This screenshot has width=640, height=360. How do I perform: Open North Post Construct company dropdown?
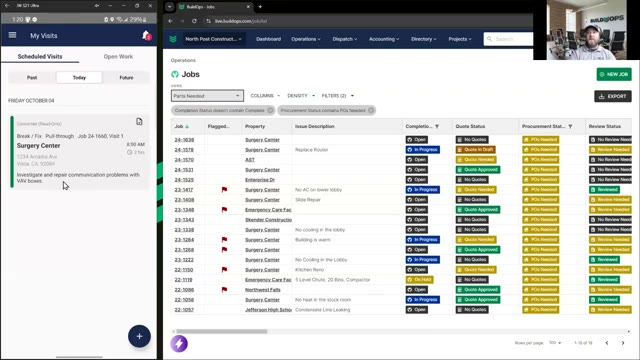pyautogui.click(x=213, y=39)
